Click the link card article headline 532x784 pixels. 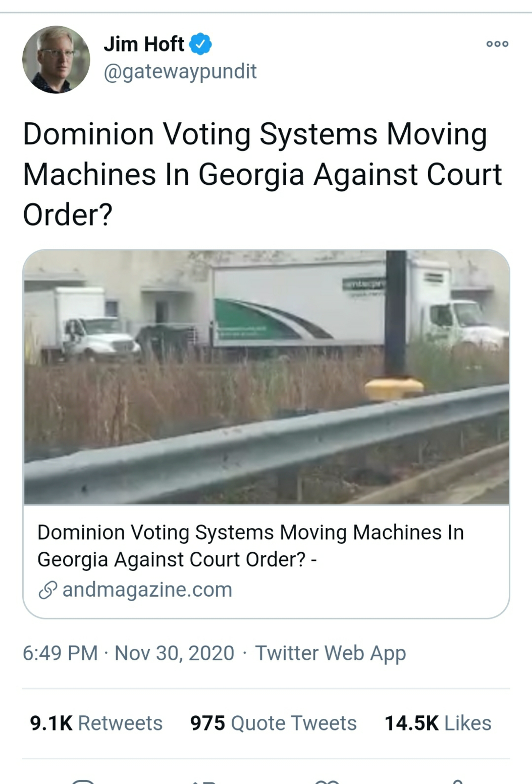250,546
